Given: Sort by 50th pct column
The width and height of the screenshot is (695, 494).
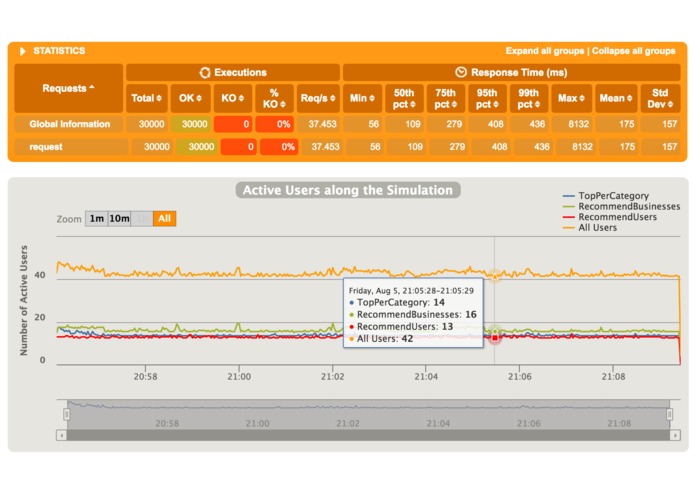Looking at the screenshot, I should point(404,98).
